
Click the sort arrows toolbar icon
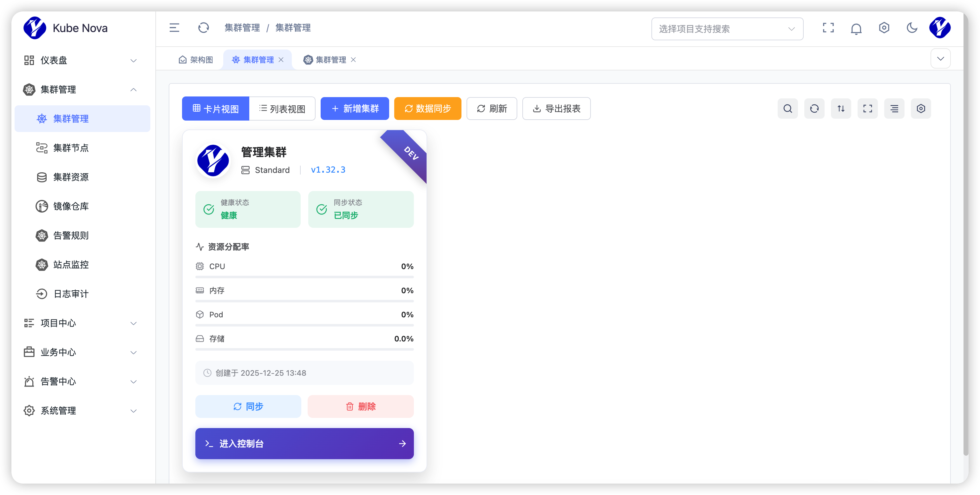841,109
